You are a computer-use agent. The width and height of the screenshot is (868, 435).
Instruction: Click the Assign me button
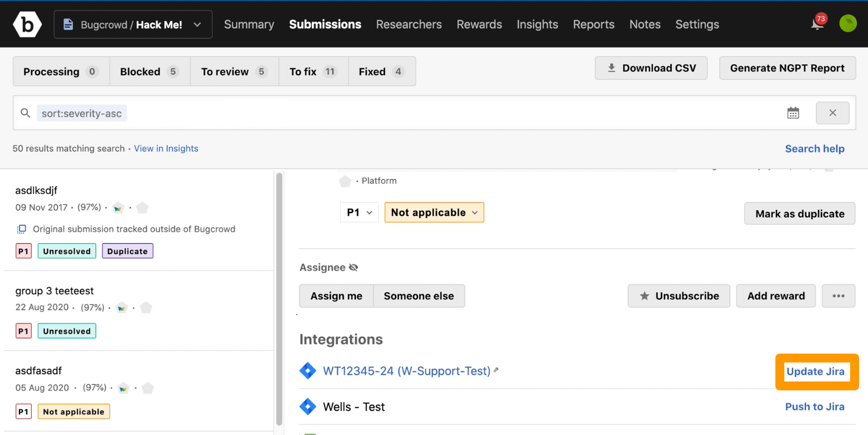click(336, 296)
